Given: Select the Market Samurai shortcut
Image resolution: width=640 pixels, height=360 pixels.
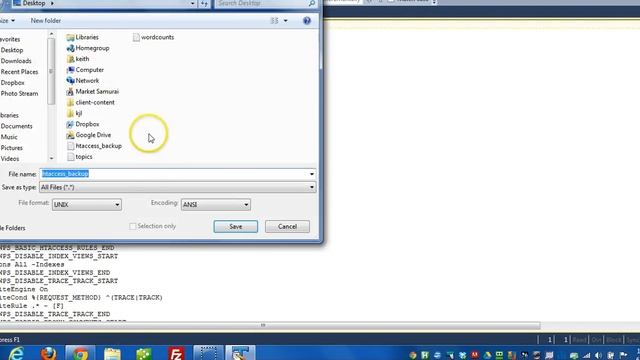Looking at the screenshot, I should click(x=93, y=92).
